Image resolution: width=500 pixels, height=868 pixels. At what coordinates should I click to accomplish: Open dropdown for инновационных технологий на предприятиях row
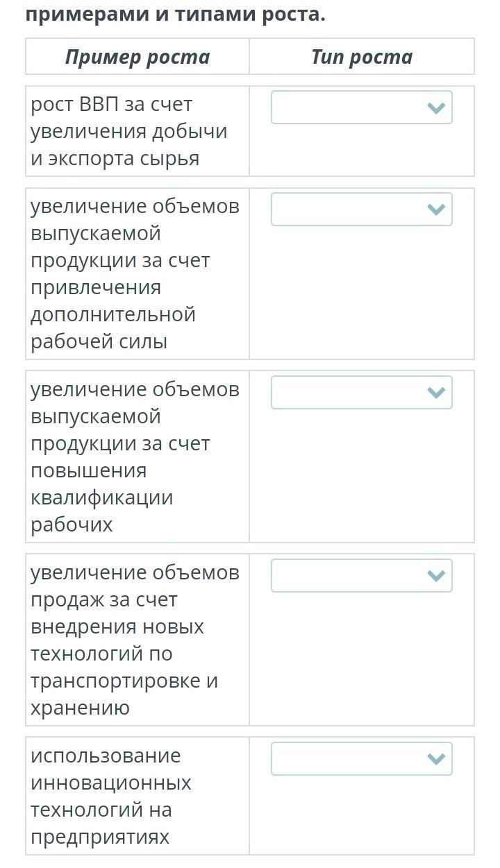point(361,759)
